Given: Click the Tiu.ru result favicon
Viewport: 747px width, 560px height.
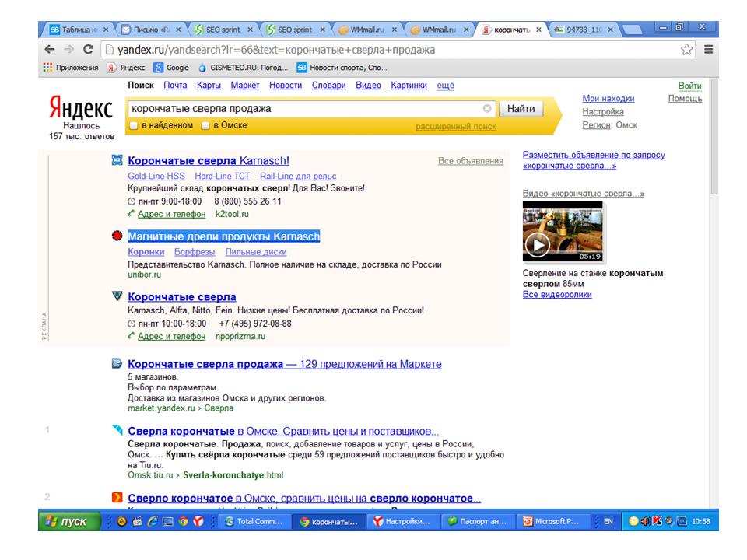Looking at the screenshot, I should point(117,430).
